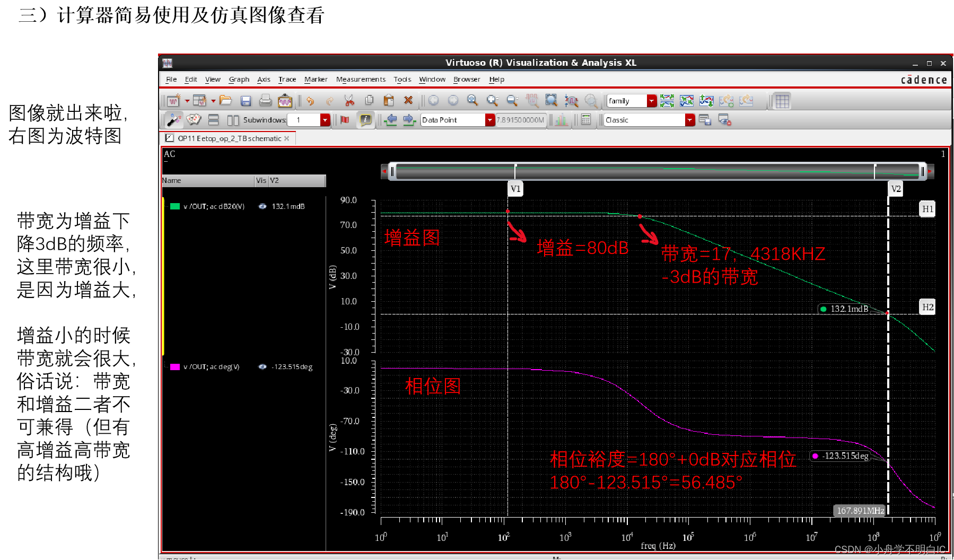
Task: Click the Zoom Out magnifier icon
Action: [512, 100]
